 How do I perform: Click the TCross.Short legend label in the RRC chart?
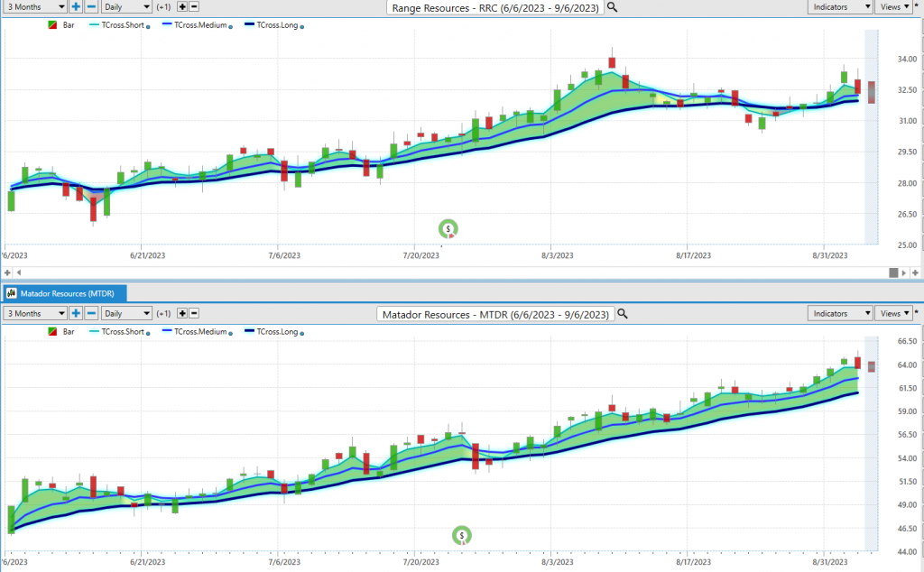pos(123,25)
